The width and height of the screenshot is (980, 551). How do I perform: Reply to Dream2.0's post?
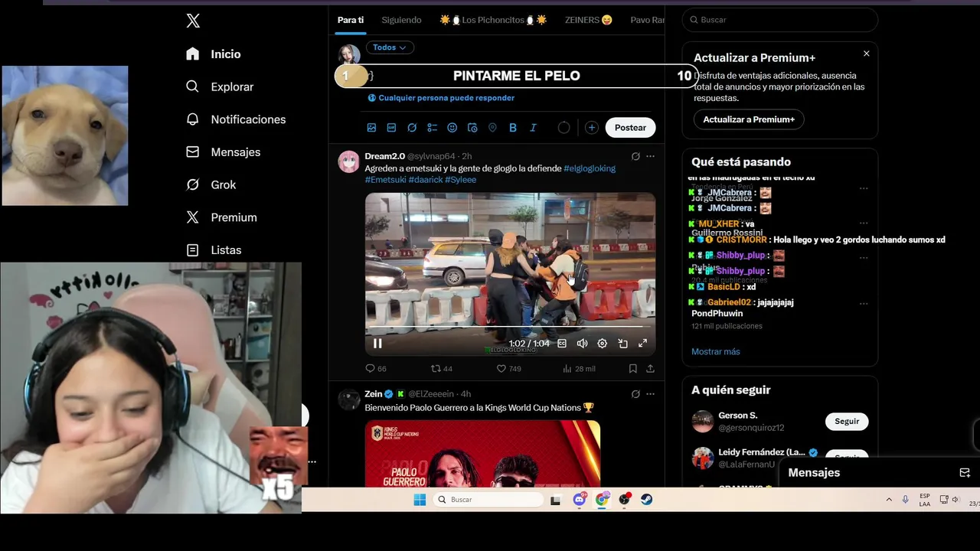[x=375, y=369]
